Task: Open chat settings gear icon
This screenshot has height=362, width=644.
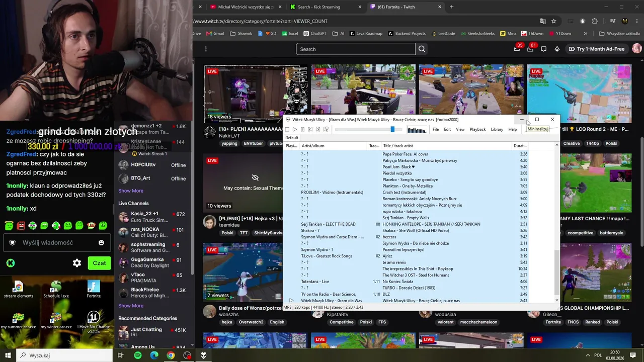Action: coord(77,263)
